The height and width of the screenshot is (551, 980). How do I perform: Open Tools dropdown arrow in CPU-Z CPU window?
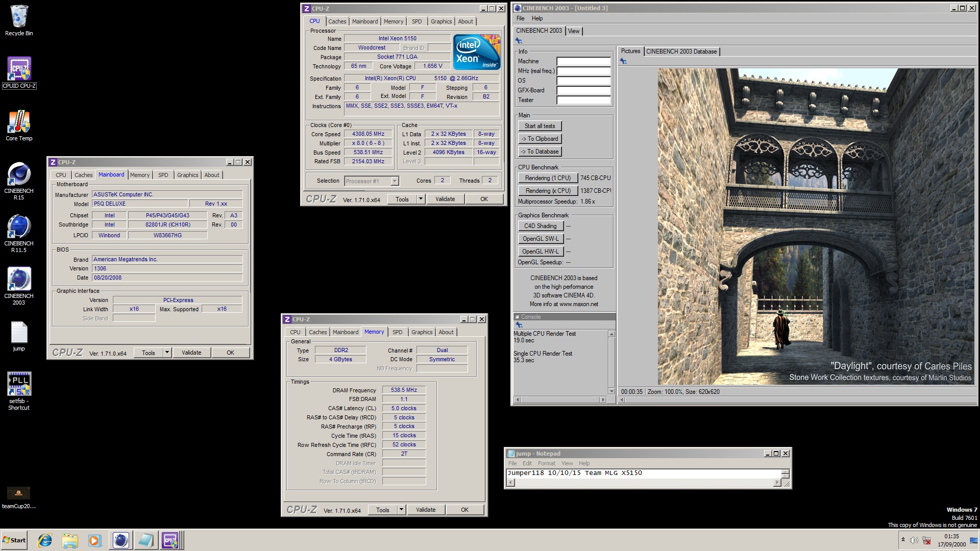click(421, 199)
